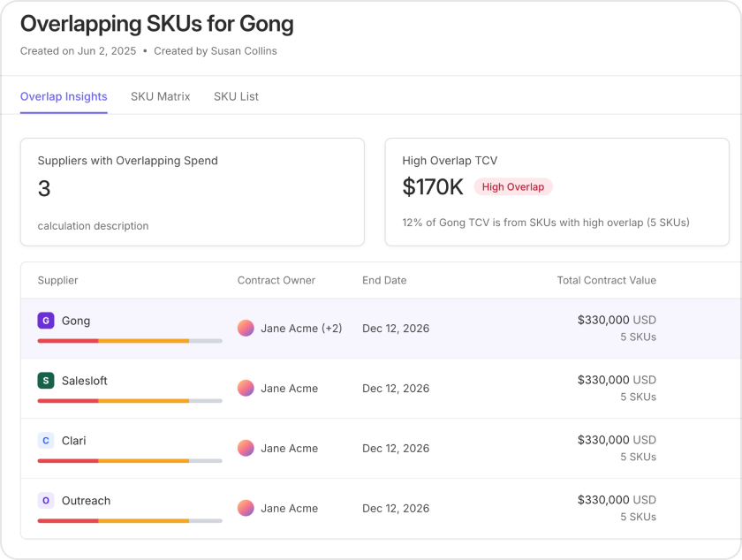
Task: Click 5 SKUs under Gong contract value
Action: 639,337
